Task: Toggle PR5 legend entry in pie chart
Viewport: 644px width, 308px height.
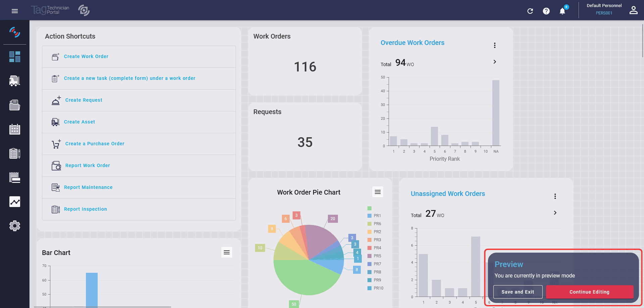Action: (374, 256)
